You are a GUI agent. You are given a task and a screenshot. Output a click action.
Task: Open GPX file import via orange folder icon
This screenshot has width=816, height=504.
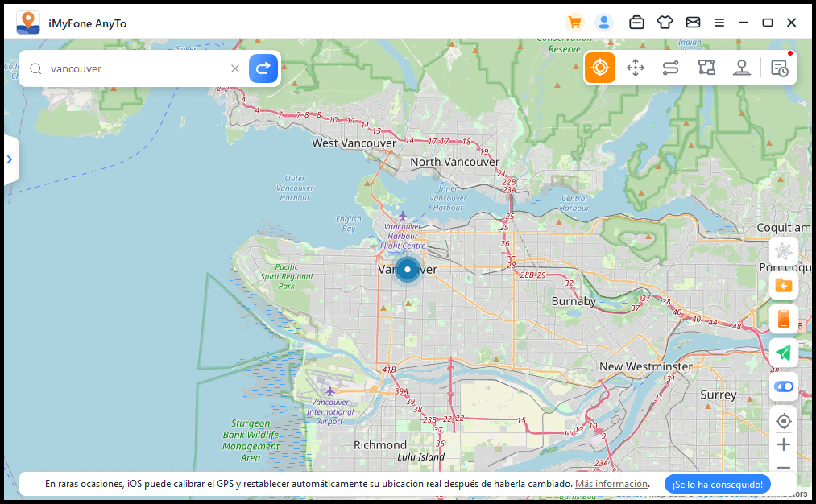782,286
